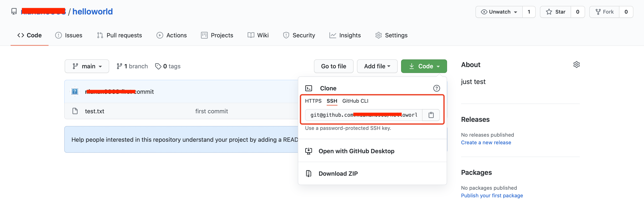Open the About section settings gear
Image resolution: width=644 pixels, height=216 pixels.
point(576,65)
